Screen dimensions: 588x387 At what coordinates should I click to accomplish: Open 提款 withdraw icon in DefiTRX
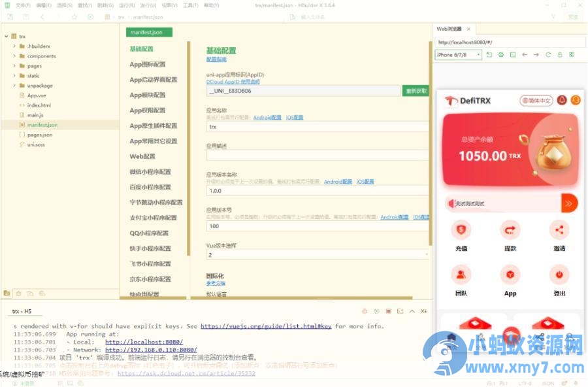tap(510, 229)
